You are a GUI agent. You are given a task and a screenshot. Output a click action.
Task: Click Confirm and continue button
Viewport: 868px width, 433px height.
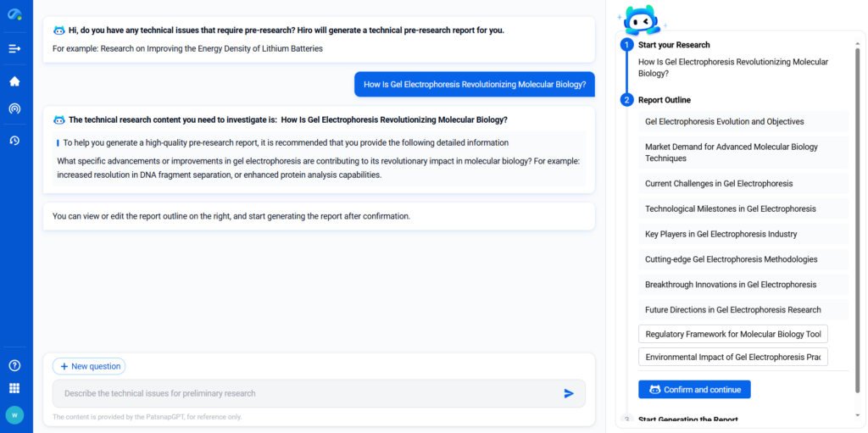coord(694,390)
